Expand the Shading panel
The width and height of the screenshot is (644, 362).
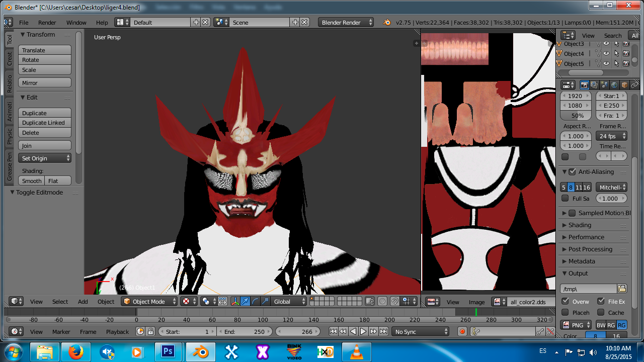(x=580, y=225)
